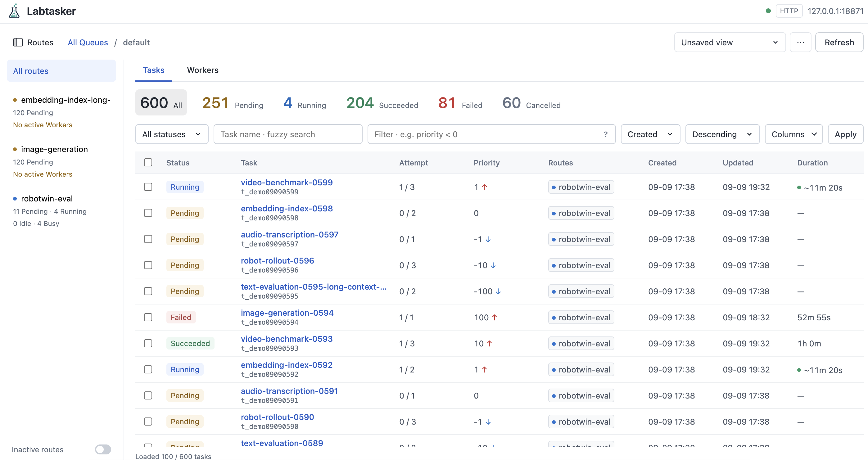Screen dimensions: 868x460
Task: Click the up arrow on video-benchmark-0599 priority
Action: click(x=484, y=187)
